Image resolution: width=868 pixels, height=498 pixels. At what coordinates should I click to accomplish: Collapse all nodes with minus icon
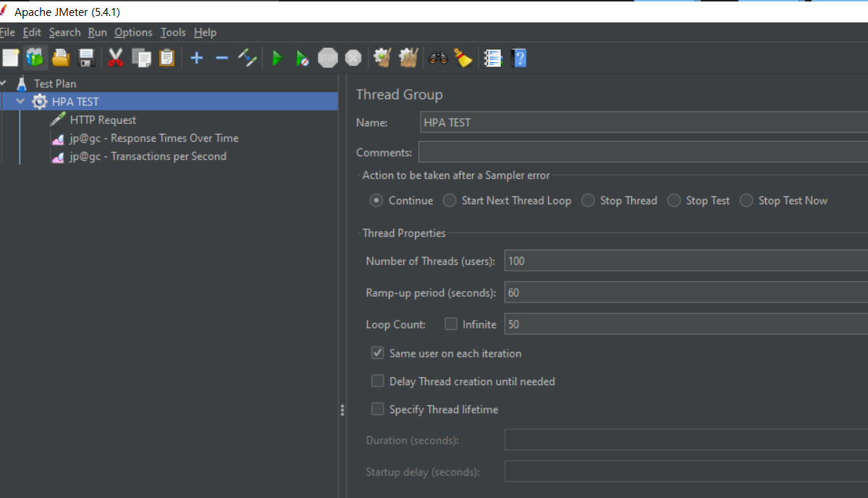tap(222, 58)
